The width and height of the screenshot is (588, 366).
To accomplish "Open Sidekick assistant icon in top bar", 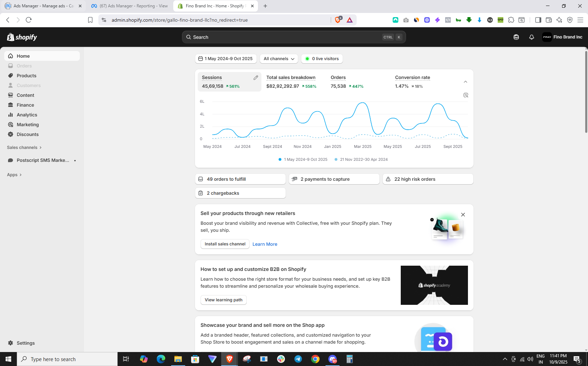I will pos(516,37).
